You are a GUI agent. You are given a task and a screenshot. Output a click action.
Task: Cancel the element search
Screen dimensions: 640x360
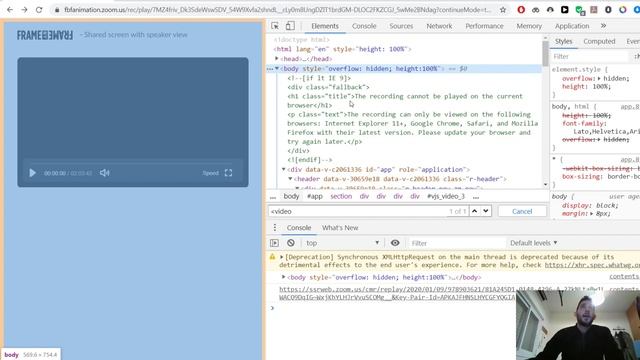[x=522, y=211]
